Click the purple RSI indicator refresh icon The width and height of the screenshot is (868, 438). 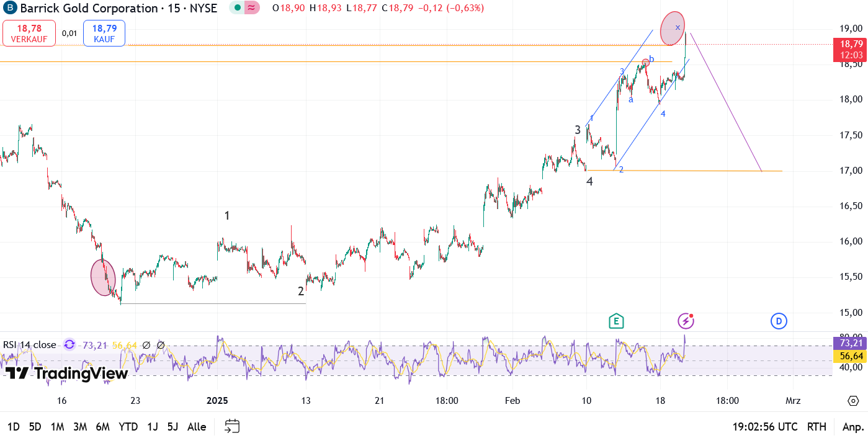(69, 345)
